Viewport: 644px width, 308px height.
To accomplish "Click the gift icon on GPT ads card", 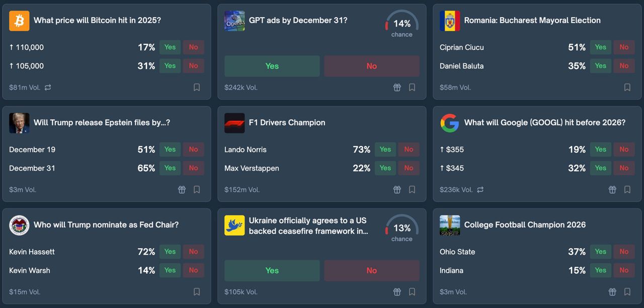I will click(397, 88).
